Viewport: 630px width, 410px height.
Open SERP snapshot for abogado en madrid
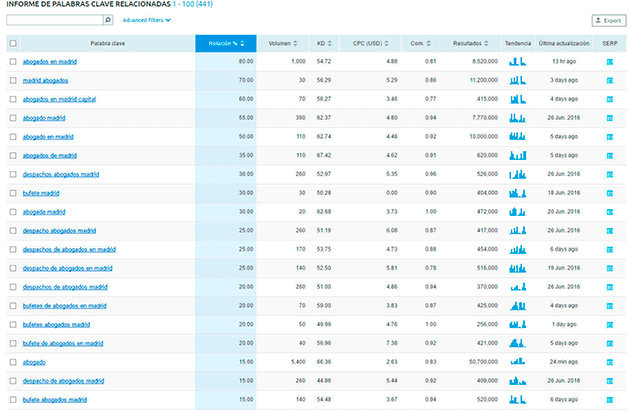click(610, 137)
